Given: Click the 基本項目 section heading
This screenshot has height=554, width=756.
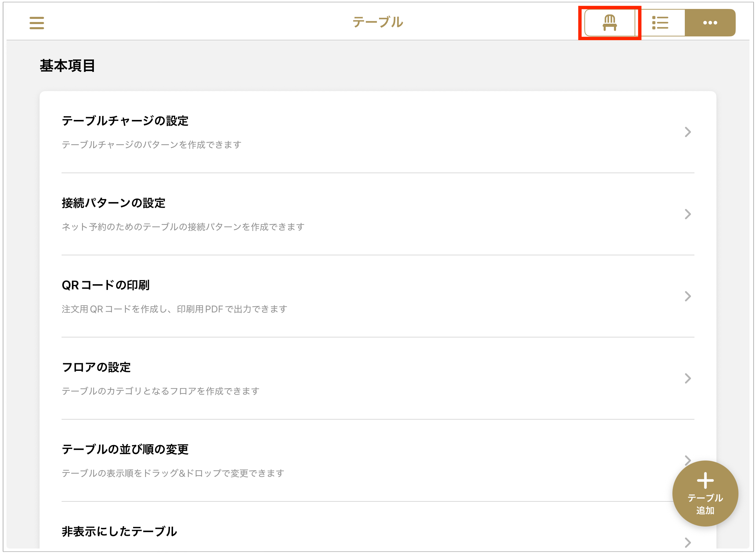Looking at the screenshot, I should point(67,66).
